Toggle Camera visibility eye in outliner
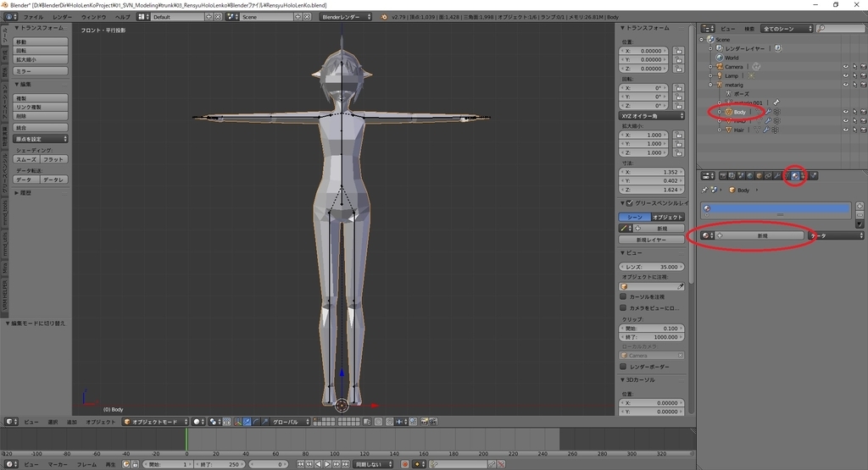The height and width of the screenshot is (470, 868). click(845, 66)
